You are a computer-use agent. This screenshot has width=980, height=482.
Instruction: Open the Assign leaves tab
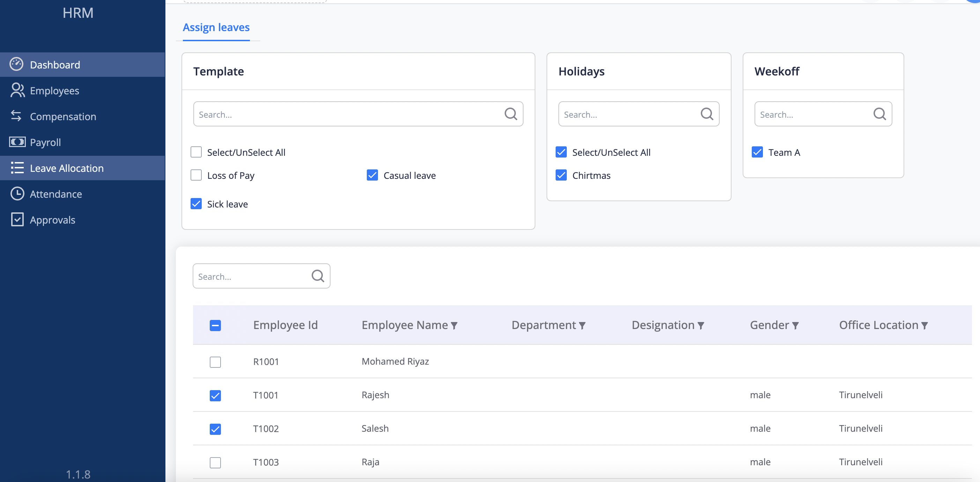coord(216,27)
